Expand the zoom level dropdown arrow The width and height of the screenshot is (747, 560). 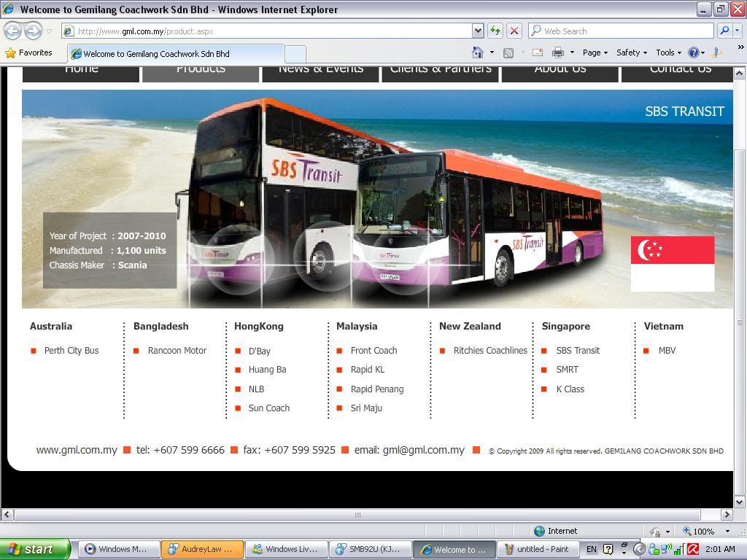(727, 531)
